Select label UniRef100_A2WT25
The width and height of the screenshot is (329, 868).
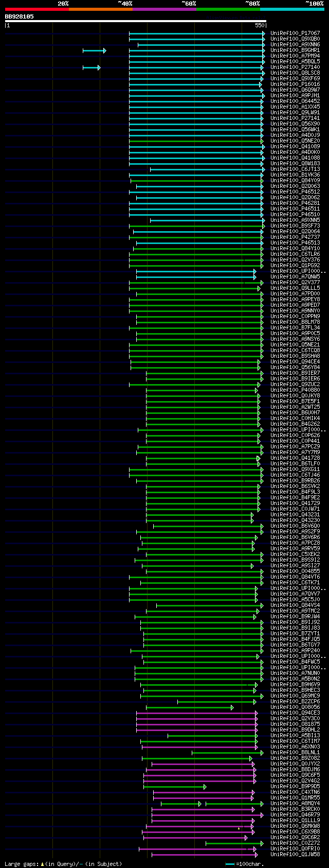tap(295, 407)
